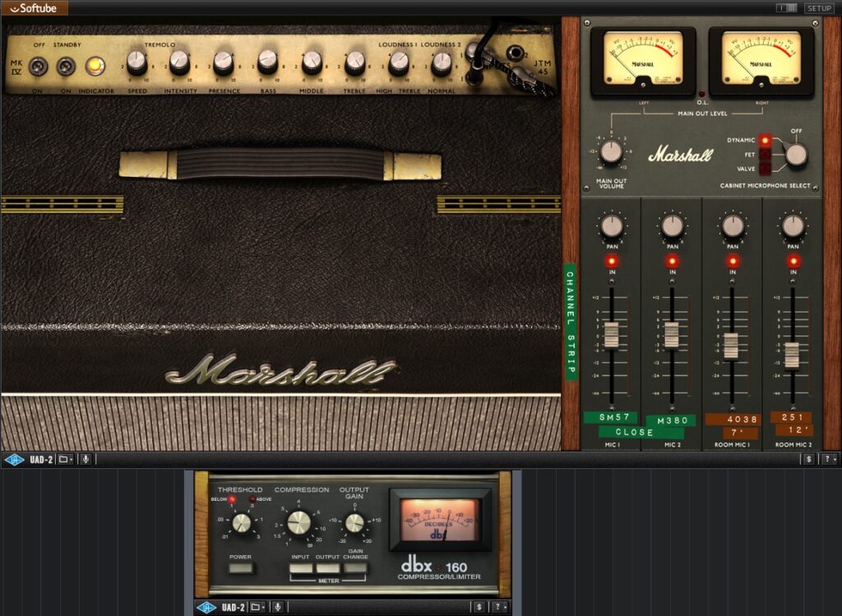Toggle the dbx 160 POWER button
Image resolution: width=842 pixels, height=616 pixels.
(x=241, y=567)
